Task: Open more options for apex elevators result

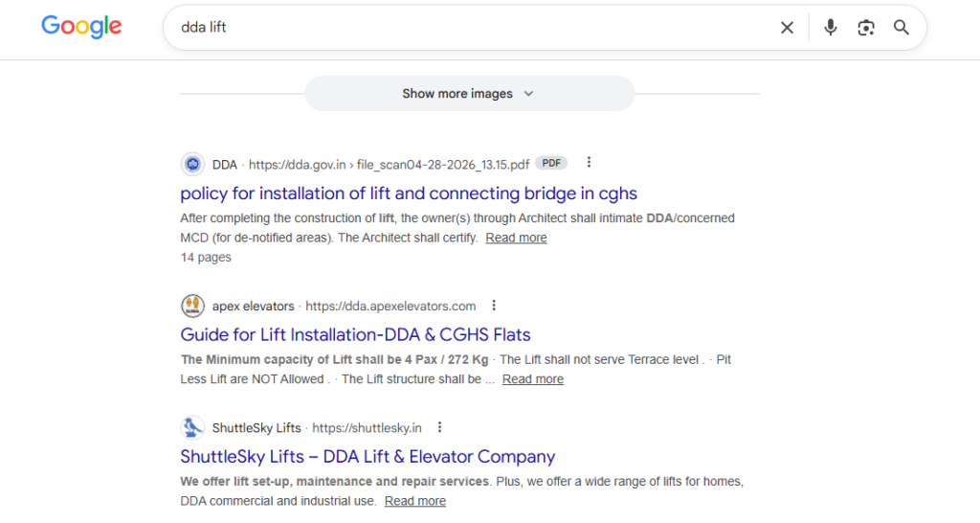Action: (494, 306)
